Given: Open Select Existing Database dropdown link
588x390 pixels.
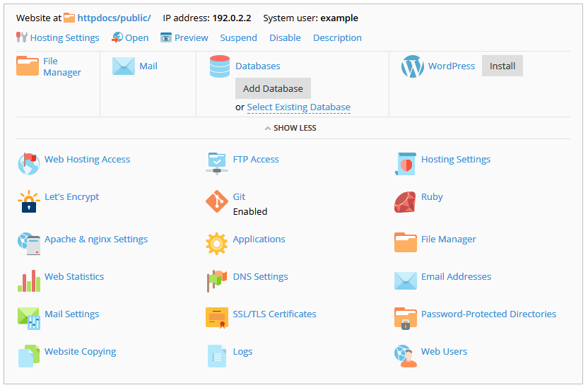Looking at the screenshot, I should pyautogui.click(x=298, y=107).
